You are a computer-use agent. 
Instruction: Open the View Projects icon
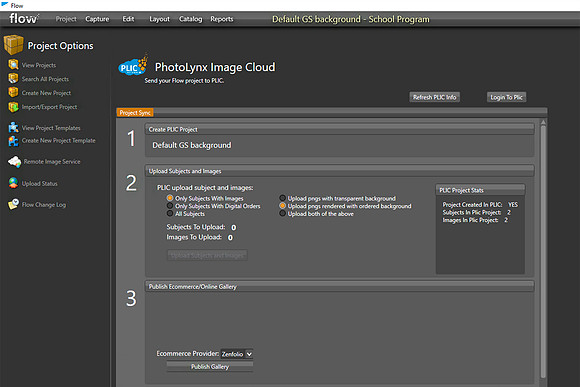tap(13, 64)
